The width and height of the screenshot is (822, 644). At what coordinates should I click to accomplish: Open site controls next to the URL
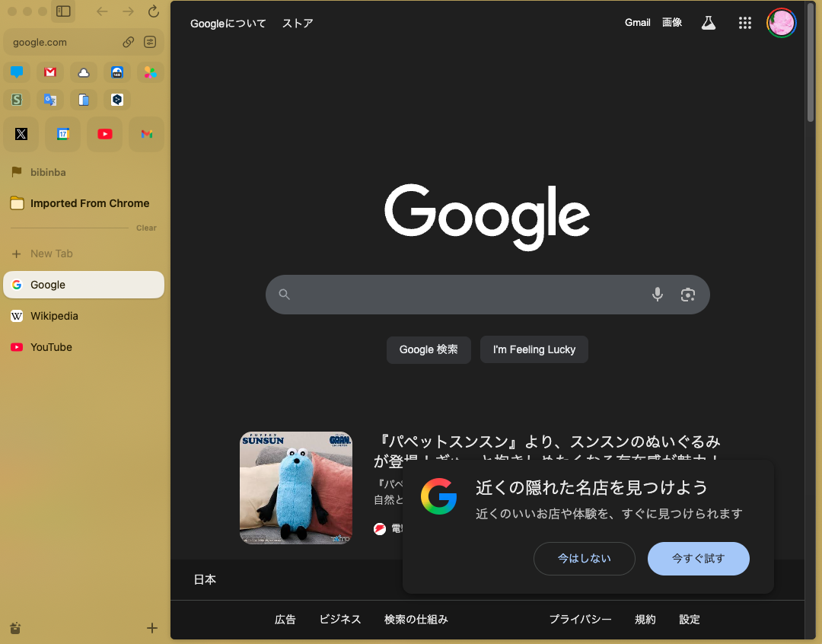click(151, 42)
